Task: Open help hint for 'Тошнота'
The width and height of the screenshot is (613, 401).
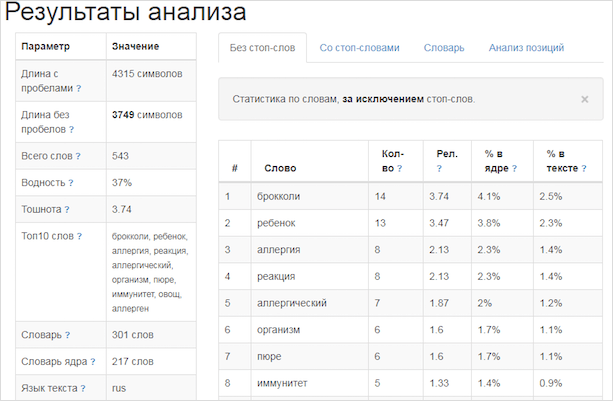Action: [x=67, y=210]
